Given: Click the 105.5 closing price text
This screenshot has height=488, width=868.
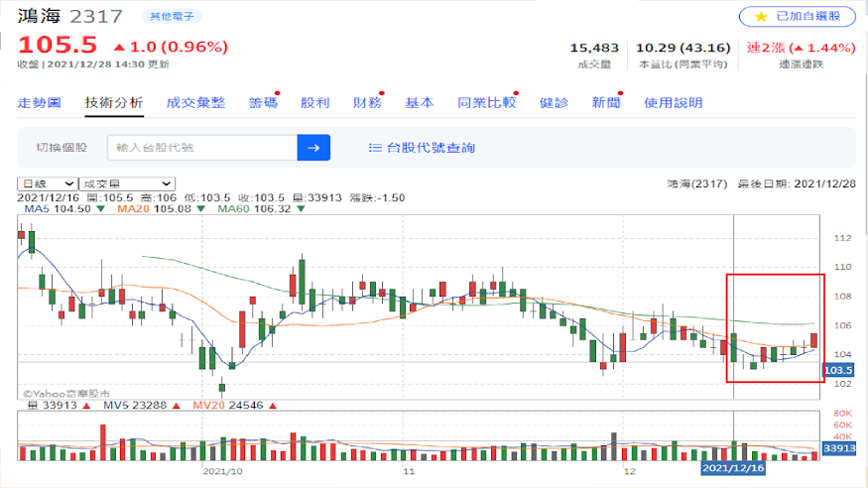Looking at the screenshot, I should pyautogui.click(x=58, y=45).
